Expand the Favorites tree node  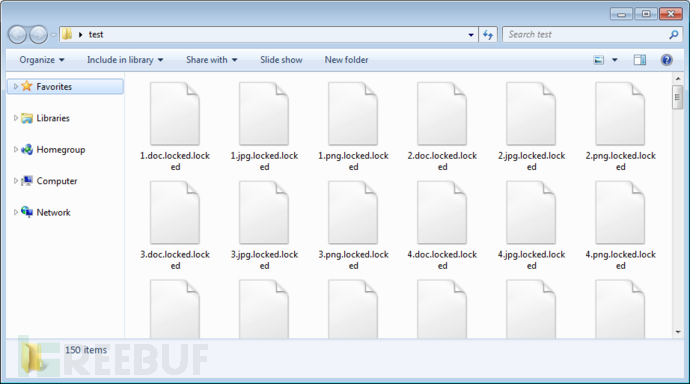pyautogui.click(x=15, y=87)
